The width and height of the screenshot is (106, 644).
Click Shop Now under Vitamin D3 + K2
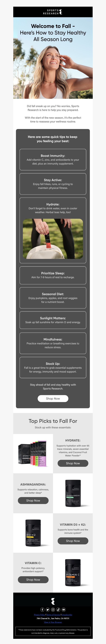(x=73, y=541)
